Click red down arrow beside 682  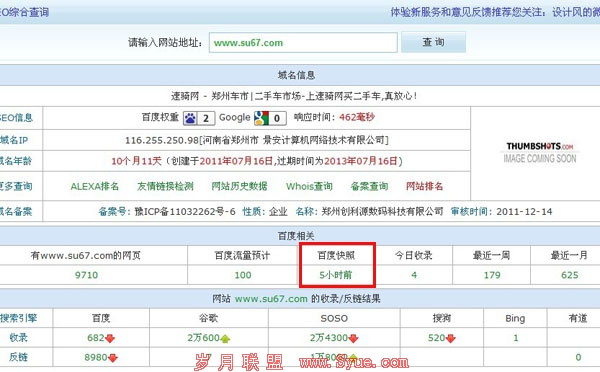click(x=110, y=338)
